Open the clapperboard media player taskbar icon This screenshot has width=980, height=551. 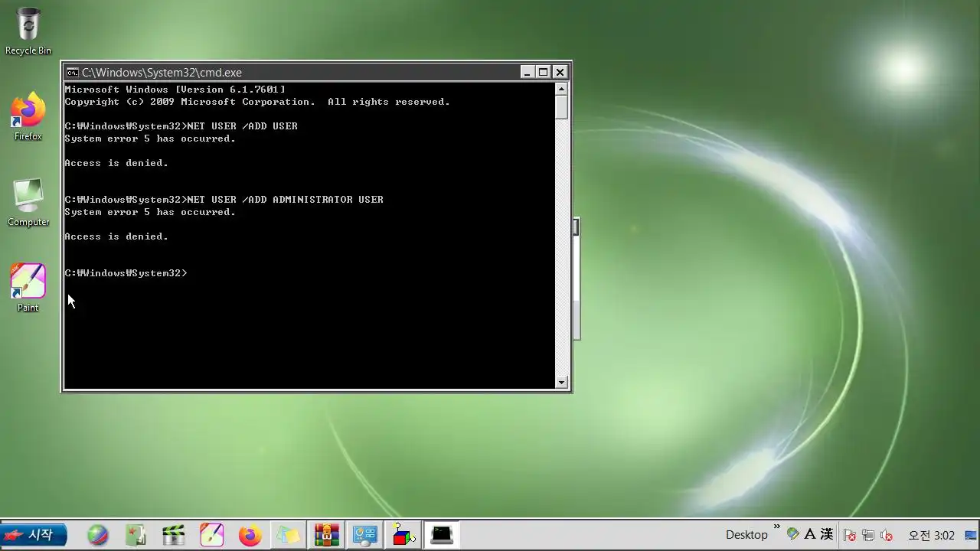point(174,535)
